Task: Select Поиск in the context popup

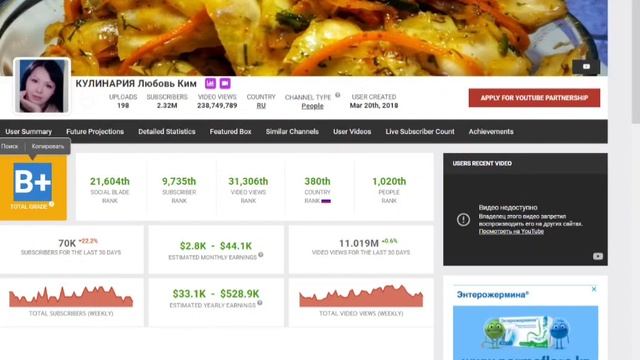Action: coord(9,146)
